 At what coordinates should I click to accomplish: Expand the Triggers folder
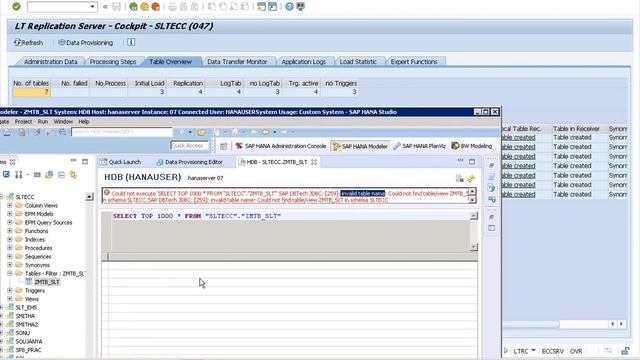point(10,291)
